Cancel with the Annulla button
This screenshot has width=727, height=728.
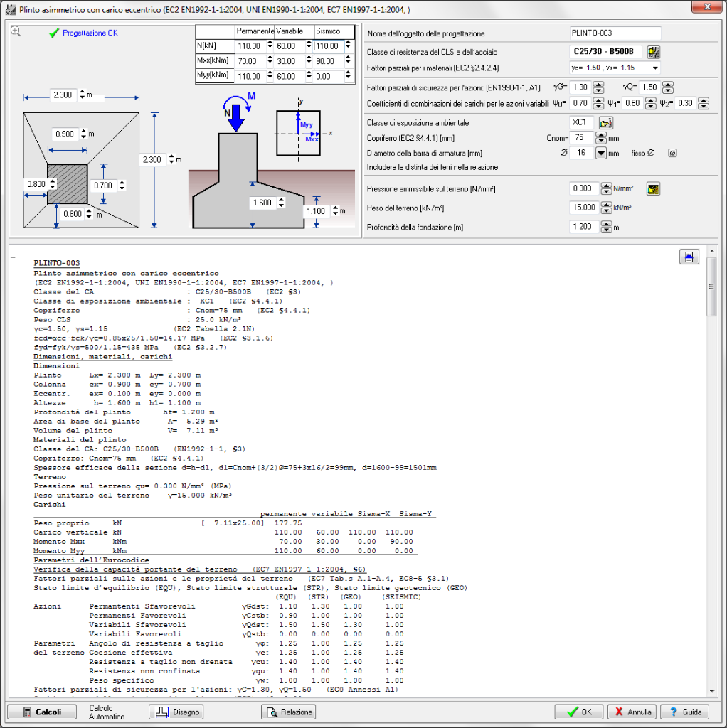[x=632, y=712]
